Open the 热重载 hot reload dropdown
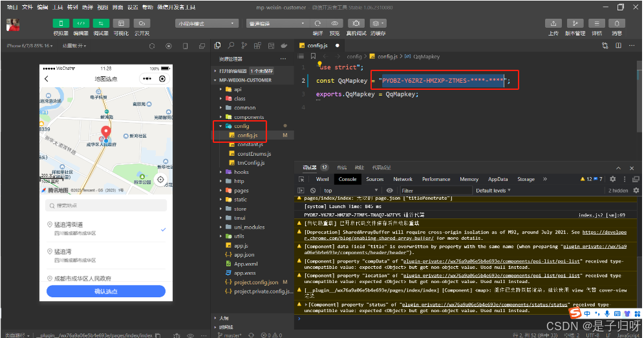Viewport: 644px width, 338px height. [x=74, y=46]
